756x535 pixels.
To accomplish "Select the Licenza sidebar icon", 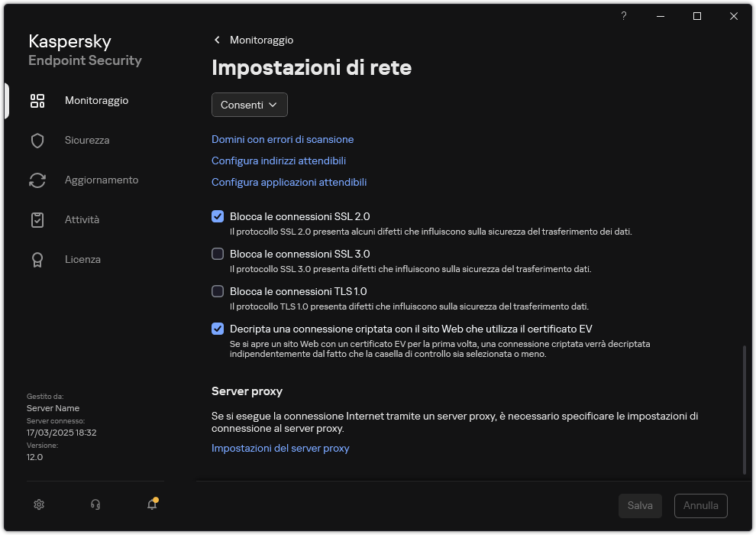I will [37, 259].
